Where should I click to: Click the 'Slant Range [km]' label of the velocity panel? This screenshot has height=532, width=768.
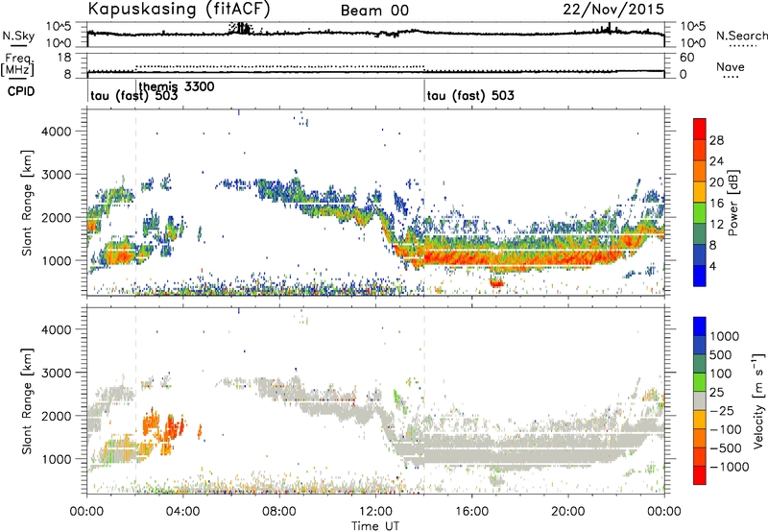(27, 400)
